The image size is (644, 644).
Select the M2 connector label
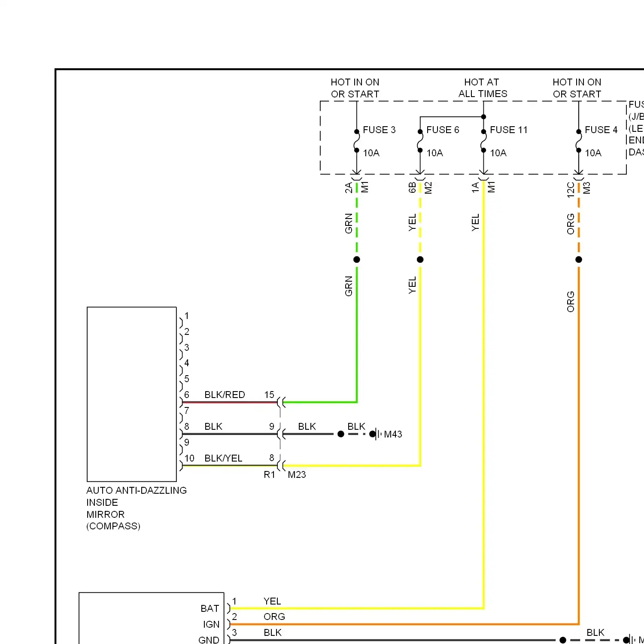tap(428, 188)
